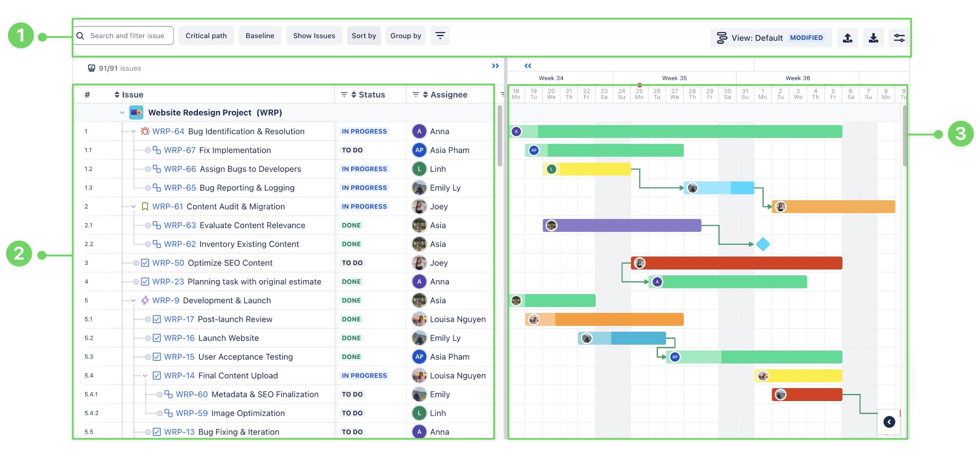Click the story bookmark icon of WRP-61
The width and height of the screenshot is (980, 453).
[145, 206]
